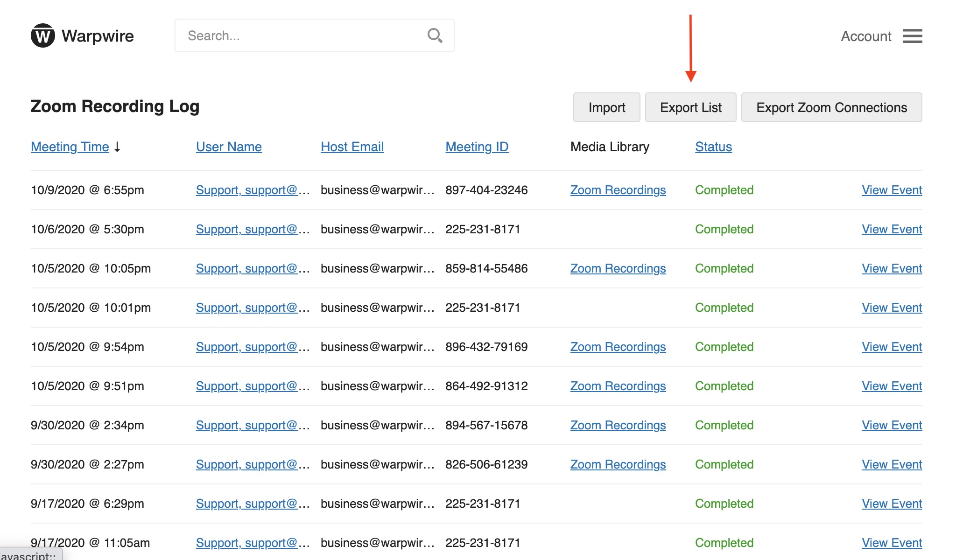956x560 pixels.
Task: Click the search magnifying glass icon
Action: pyautogui.click(x=435, y=35)
